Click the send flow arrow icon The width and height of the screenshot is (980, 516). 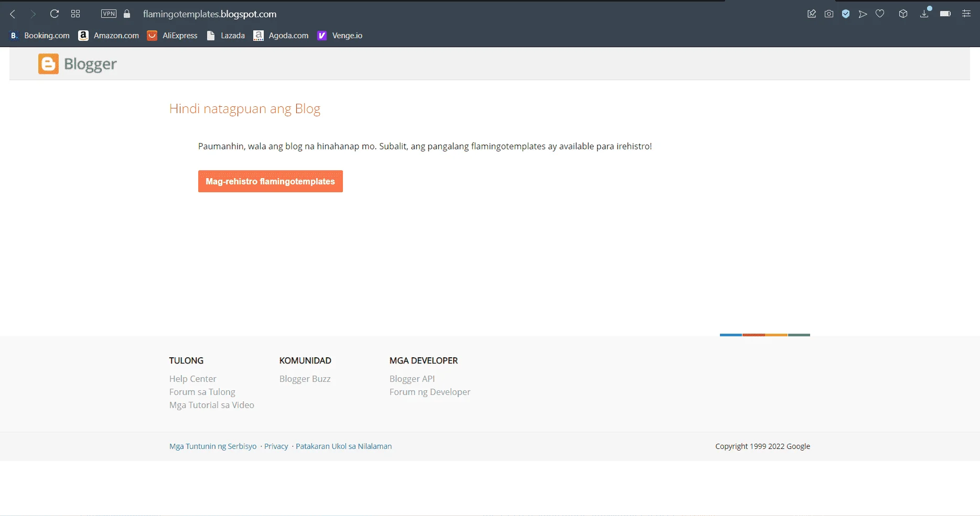[863, 14]
